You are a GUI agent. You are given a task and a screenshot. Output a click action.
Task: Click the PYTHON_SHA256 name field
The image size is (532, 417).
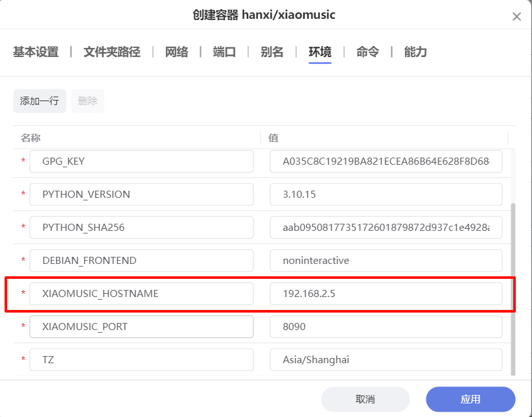point(141,228)
